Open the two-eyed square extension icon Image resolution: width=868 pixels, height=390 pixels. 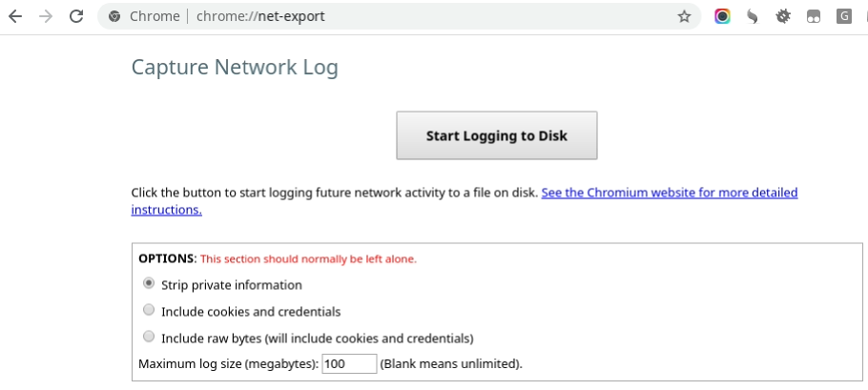(814, 16)
